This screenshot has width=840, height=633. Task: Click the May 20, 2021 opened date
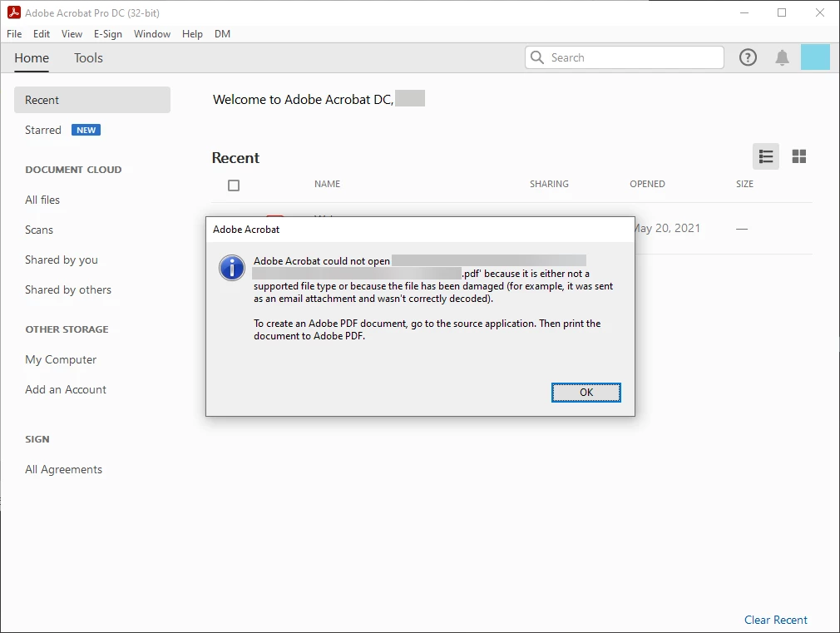click(668, 229)
